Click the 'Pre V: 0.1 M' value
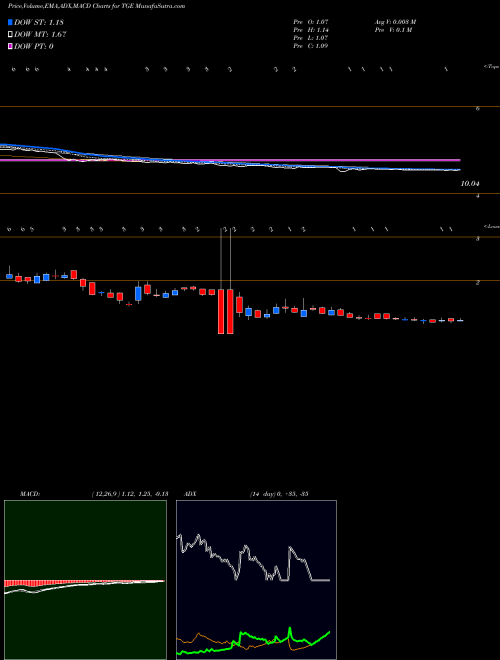500x660 pixels. coord(393,30)
